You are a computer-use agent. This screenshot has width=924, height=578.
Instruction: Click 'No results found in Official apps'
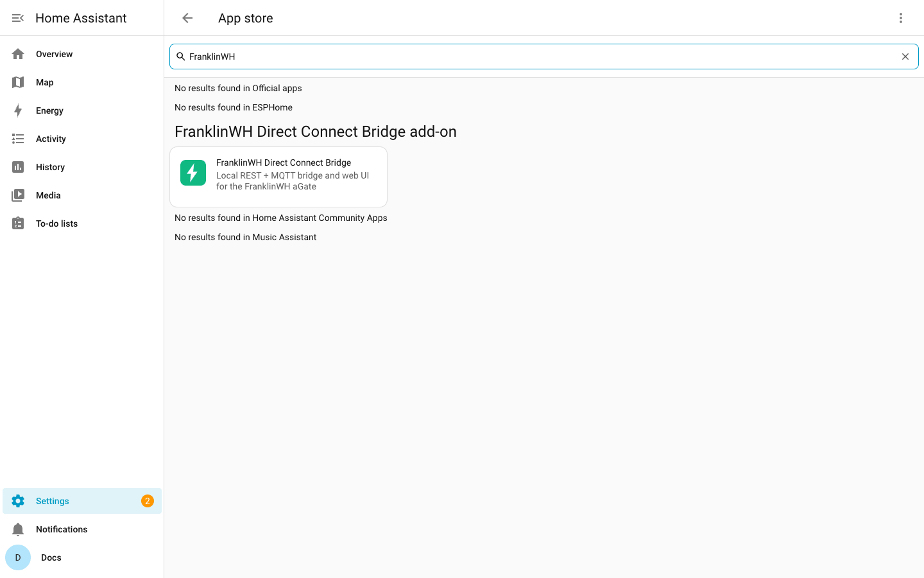pyautogui.click(x=238, y=88)
